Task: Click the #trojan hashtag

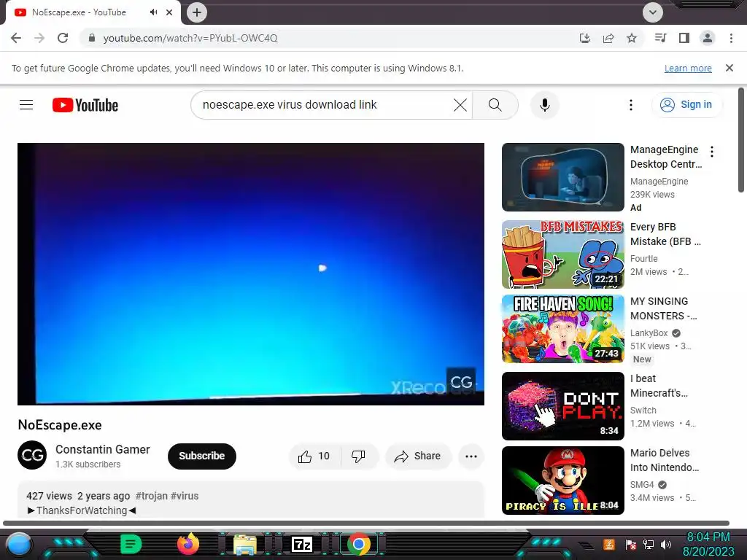Action: click(152, 496)
